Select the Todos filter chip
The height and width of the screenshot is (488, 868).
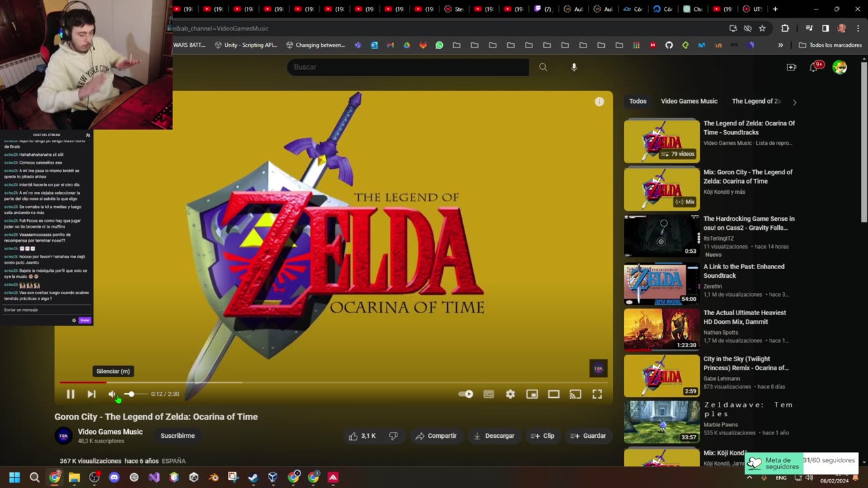tap(637, 101)
